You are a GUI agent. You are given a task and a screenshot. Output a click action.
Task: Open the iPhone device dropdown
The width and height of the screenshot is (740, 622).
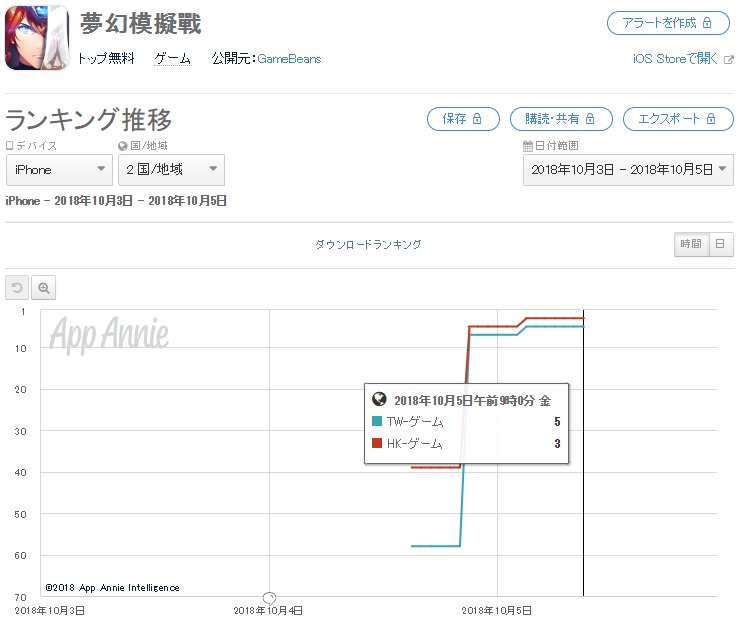[59, 170]
